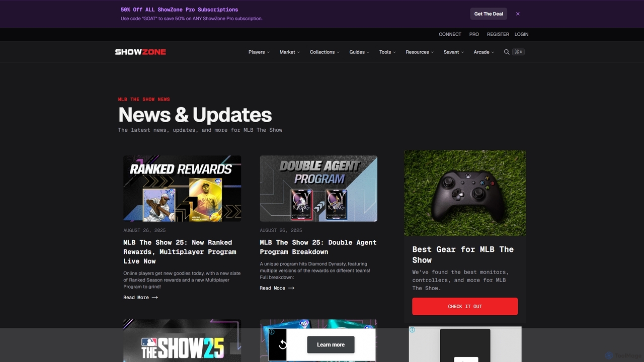This screenshot has height=362, width=644.
Task: Open the CONNECT link
Action: pos(450,34)
